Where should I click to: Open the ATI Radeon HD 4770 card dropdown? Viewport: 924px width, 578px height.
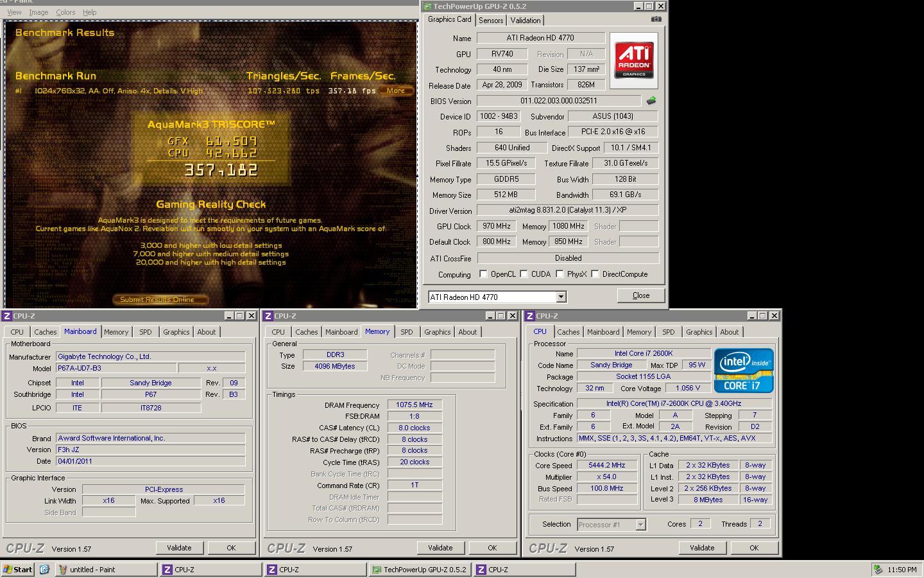561,297
